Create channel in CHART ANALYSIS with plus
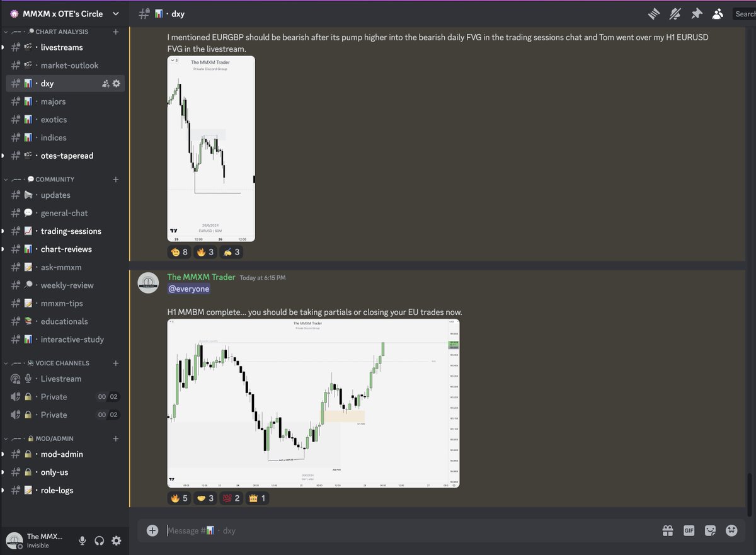Screen dimensions: 756x555 (x=115, y=31)
